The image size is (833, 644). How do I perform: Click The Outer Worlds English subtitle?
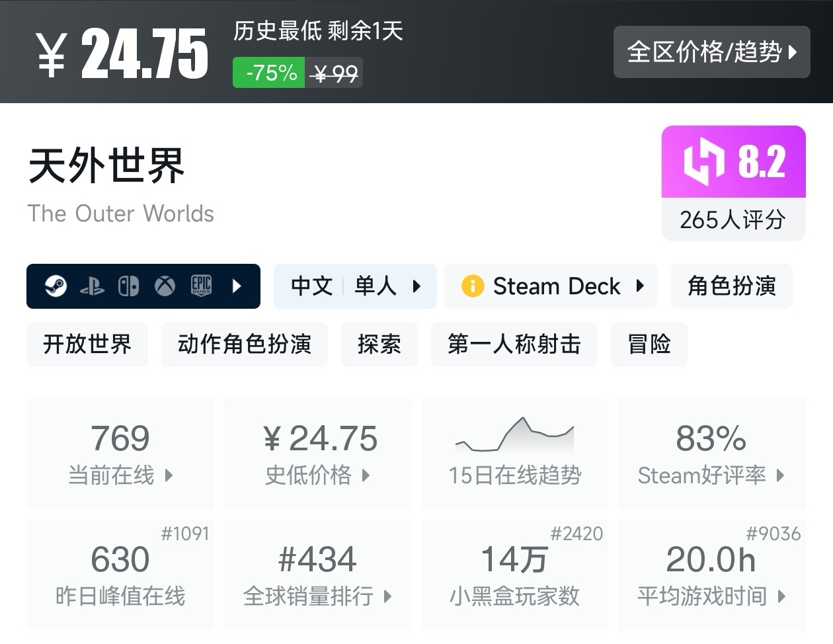click(121, 214)
